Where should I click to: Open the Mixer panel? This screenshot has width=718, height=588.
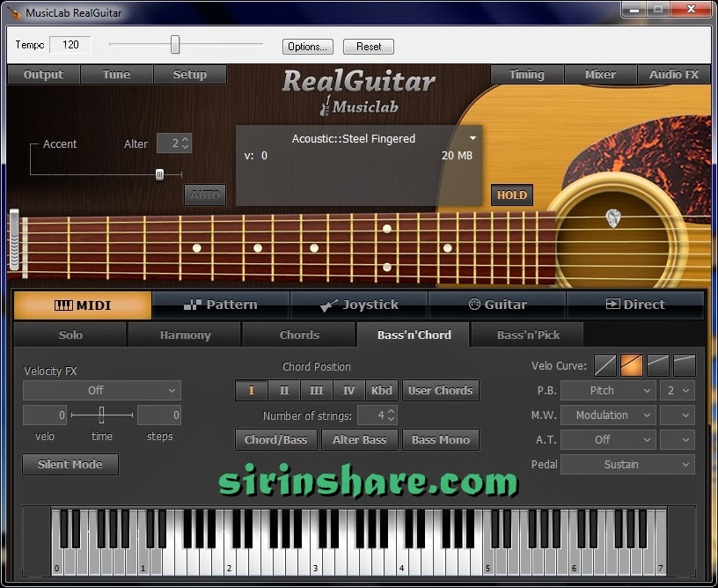click(600, 75)
